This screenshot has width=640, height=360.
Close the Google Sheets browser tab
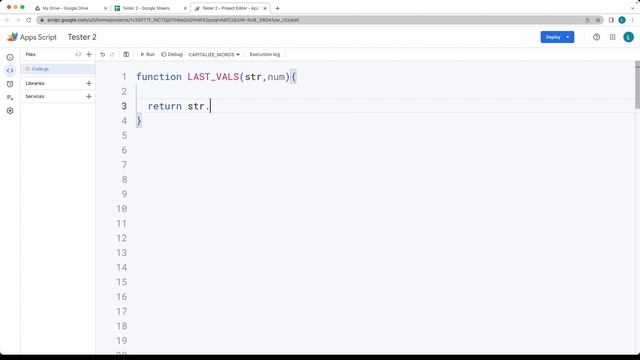point(185,8)
